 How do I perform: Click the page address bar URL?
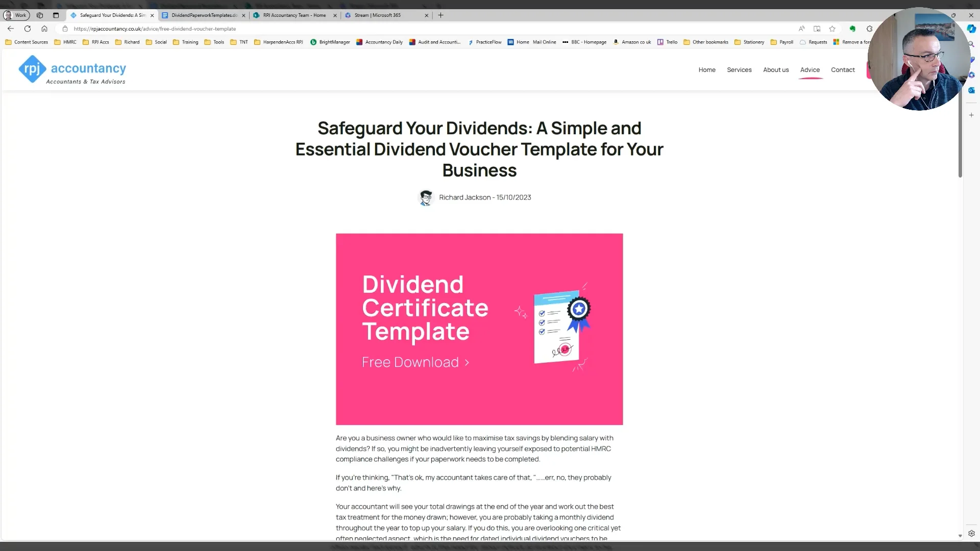click(x=155, y=29)
